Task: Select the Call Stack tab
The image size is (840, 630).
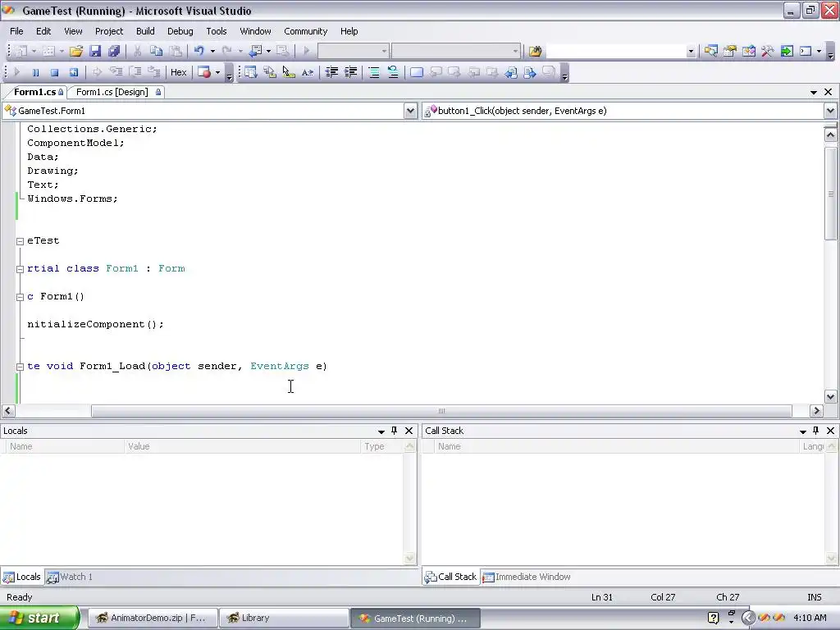Action: pos(450,577)
